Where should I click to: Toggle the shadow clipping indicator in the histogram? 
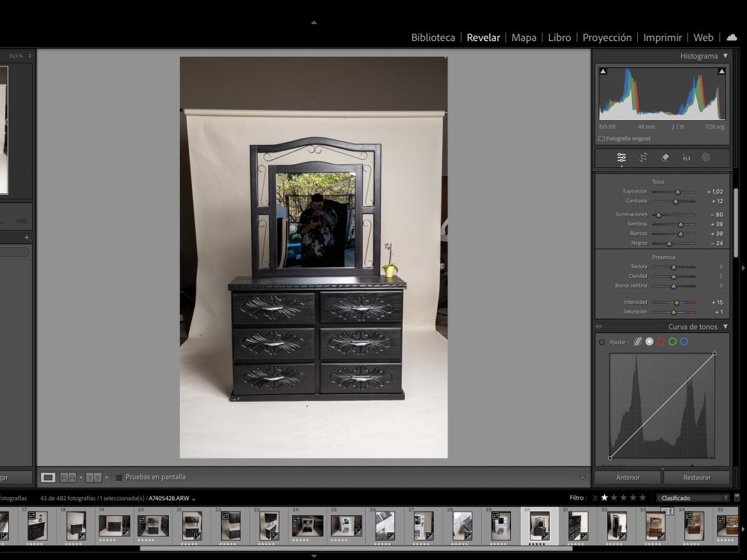tap(603, 72)
